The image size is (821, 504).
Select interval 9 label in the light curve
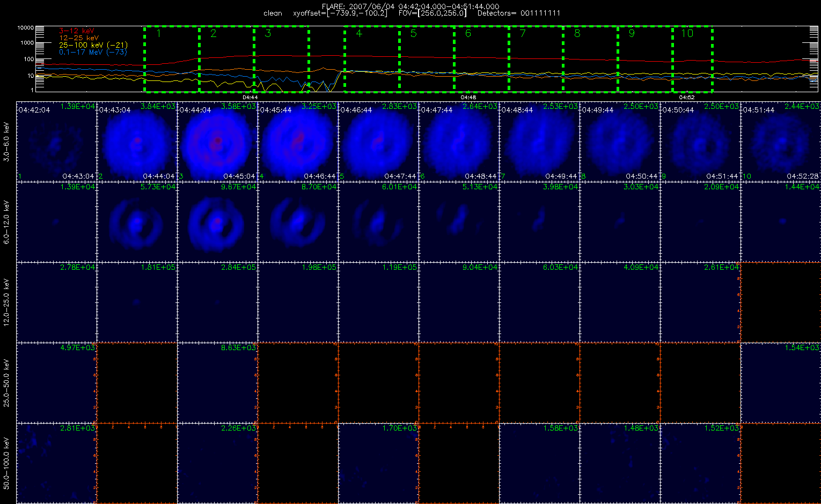pyautogui.click(x=632, y=33)
